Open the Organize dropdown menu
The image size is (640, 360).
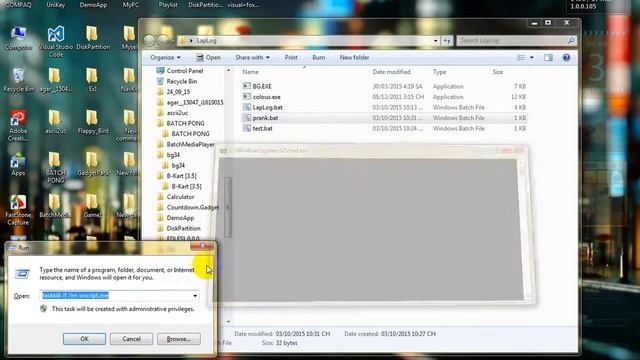coord(165,58)
